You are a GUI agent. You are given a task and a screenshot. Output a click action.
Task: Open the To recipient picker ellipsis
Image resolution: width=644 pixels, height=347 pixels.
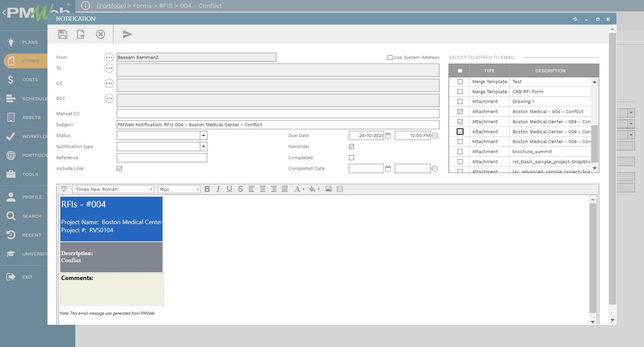pyautogui.click(x=109, y=68)
